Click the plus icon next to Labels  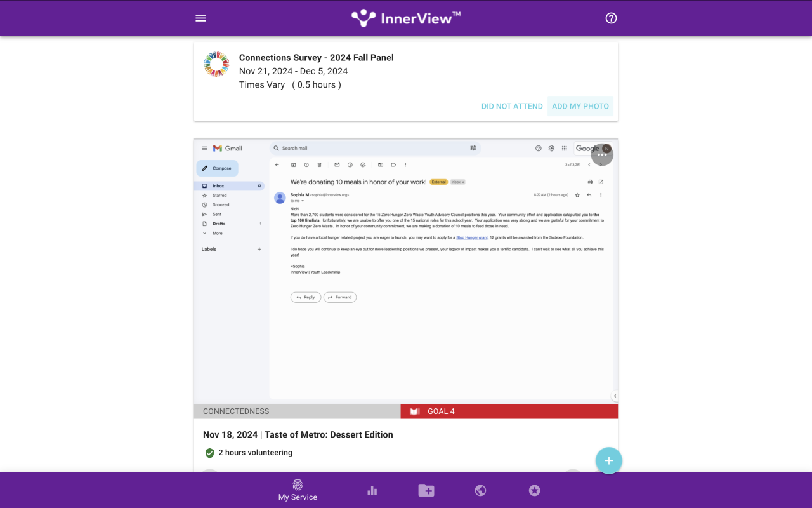tap(259, 249)
